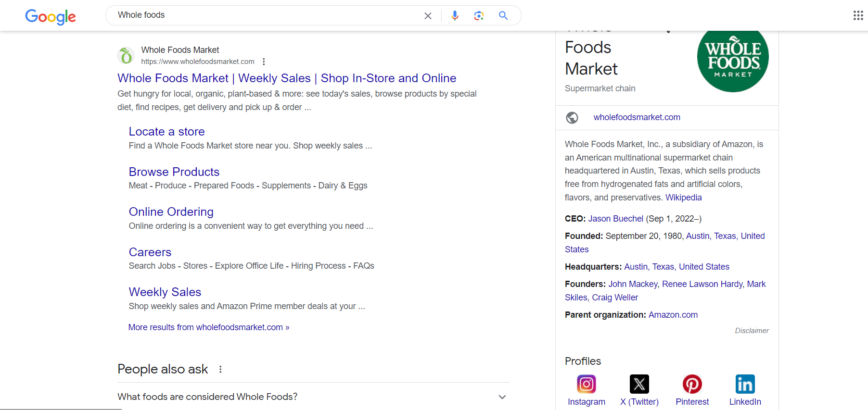
Task: Open the Wikipedia source link
Action: point(683,198)
